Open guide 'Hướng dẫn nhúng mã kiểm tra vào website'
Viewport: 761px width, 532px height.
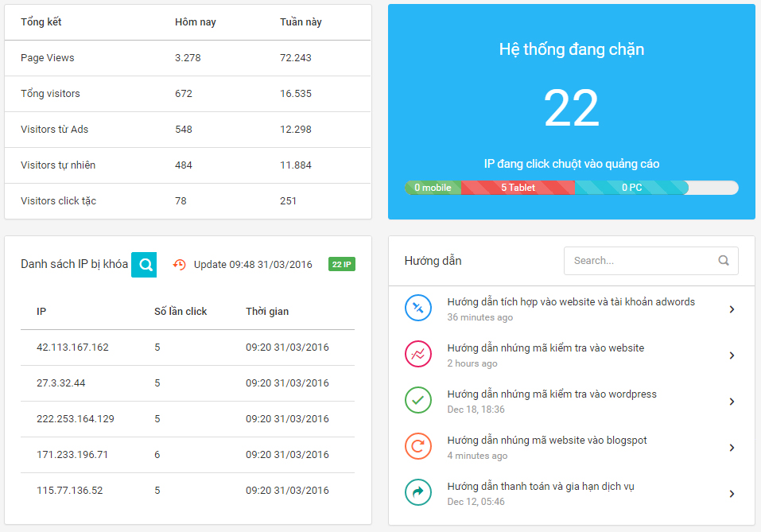(546, 348)
